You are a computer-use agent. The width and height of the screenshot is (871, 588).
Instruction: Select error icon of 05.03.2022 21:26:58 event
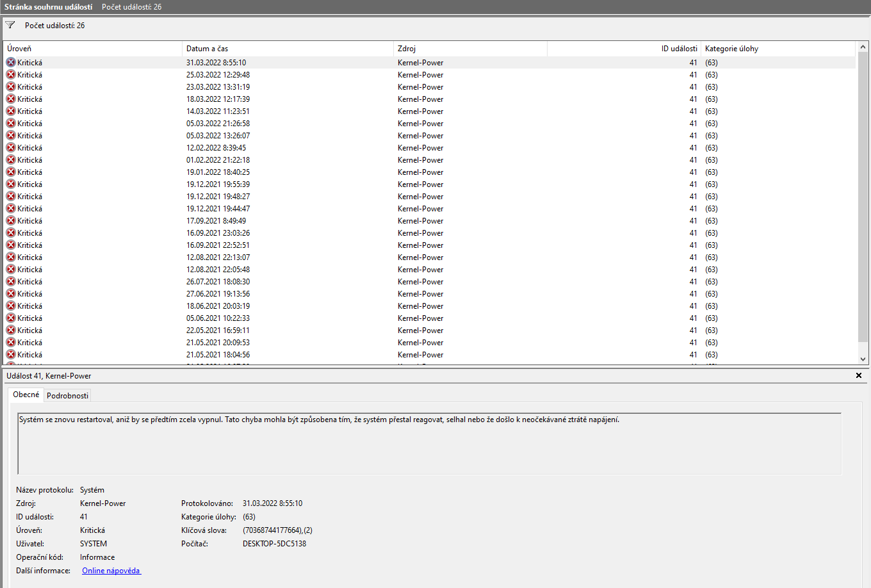tap(11, 123)
